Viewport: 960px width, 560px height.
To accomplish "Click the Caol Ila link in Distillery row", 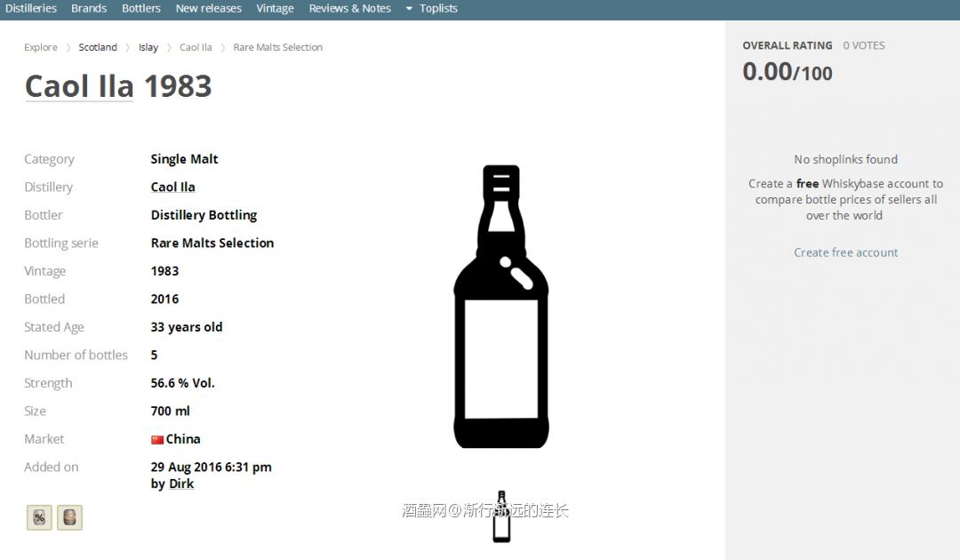I will point(172,187).
